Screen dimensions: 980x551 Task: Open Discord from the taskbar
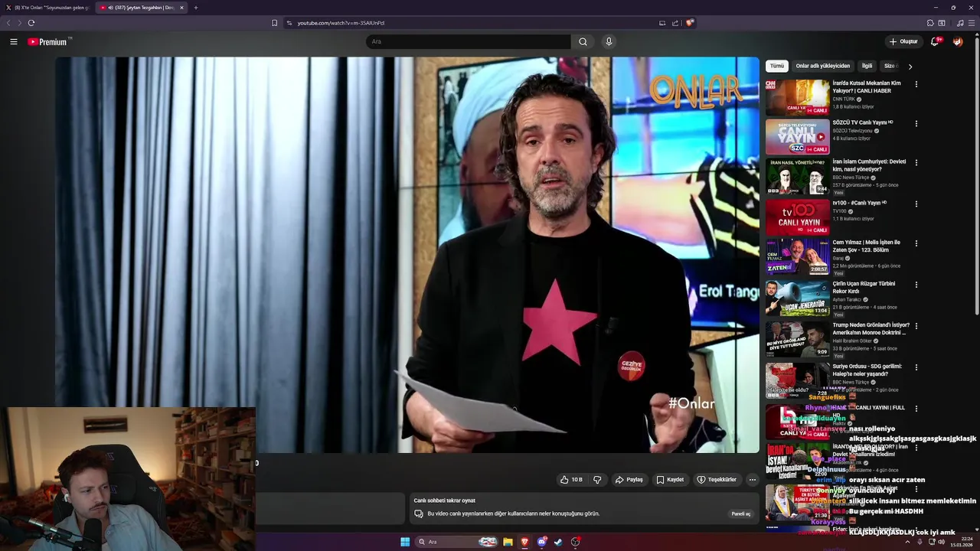coord(541,542)
